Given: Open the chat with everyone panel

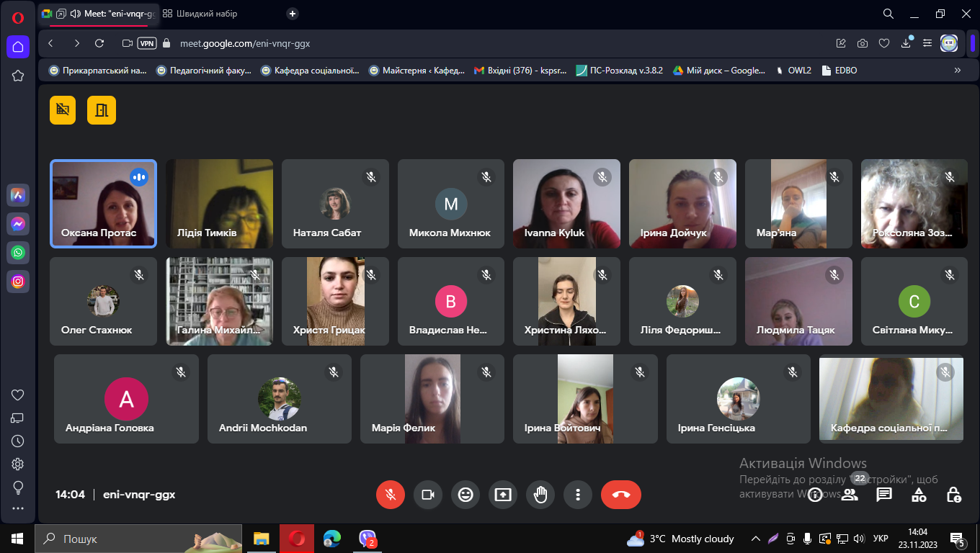Looking at the screenshot, I should (884, 495).
